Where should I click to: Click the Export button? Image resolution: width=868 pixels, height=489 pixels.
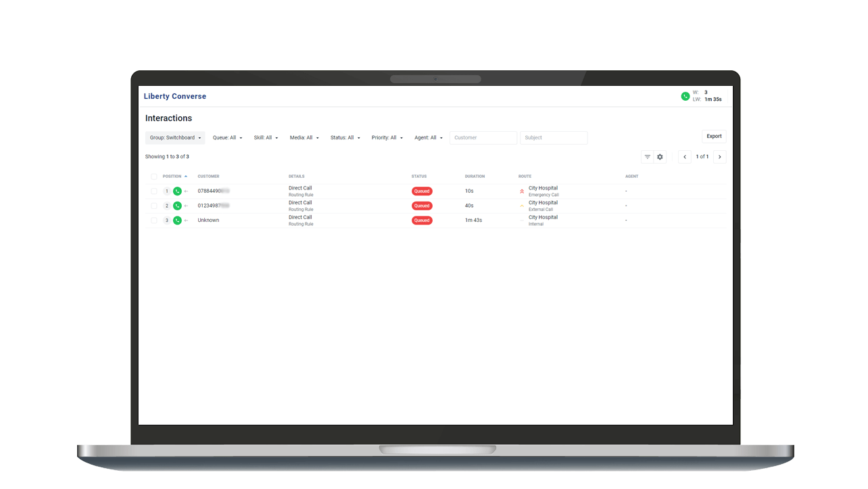713,135
